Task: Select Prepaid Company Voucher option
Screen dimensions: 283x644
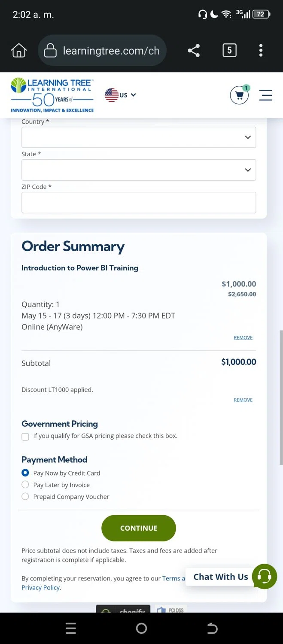Action: tap(25, 497)
